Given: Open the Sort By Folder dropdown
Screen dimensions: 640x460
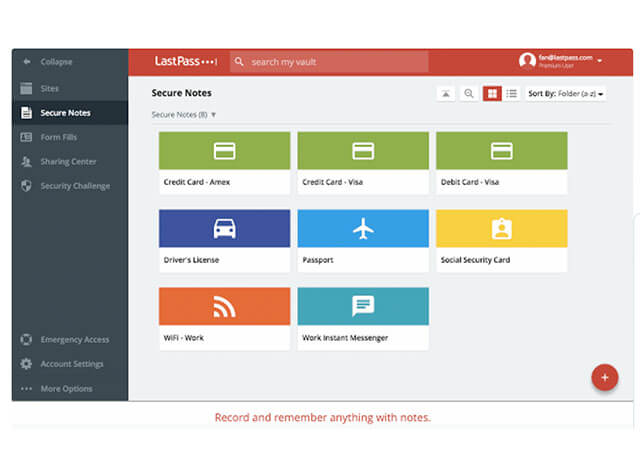Looking at the screenshot, I should (x=566, y=93).
